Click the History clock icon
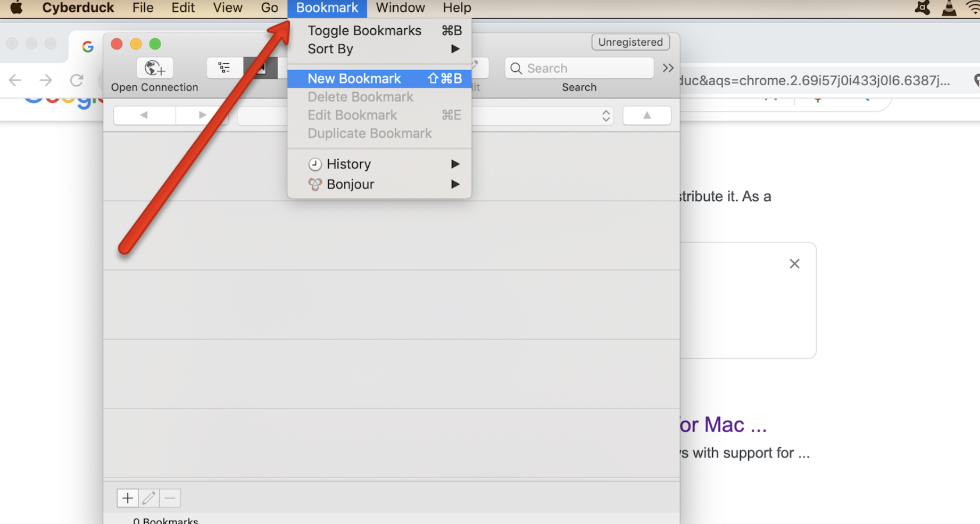 [315, 164]
